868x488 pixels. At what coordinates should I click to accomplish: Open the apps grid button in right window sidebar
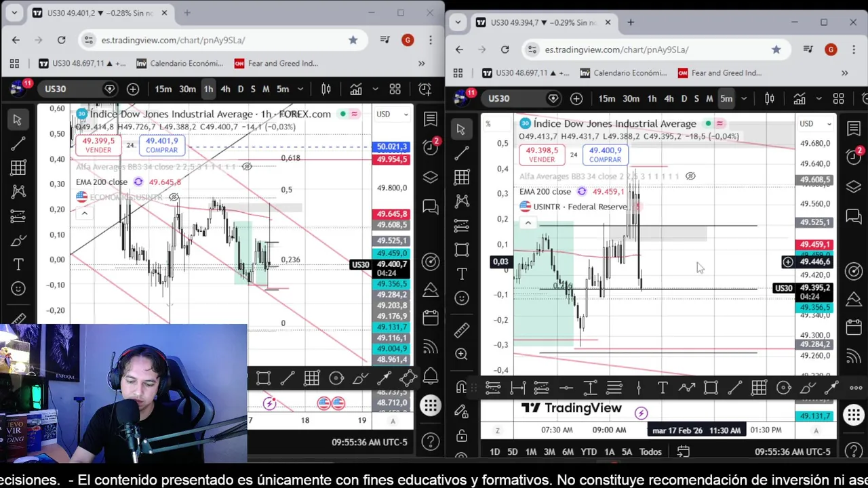[854, 415]
